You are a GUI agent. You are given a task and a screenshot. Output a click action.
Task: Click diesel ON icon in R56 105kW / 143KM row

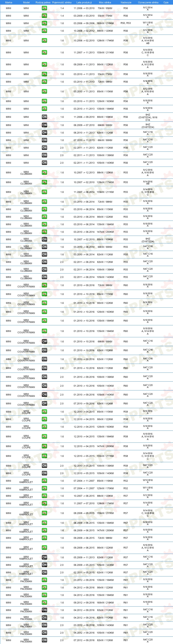click(x=44, y=163)
